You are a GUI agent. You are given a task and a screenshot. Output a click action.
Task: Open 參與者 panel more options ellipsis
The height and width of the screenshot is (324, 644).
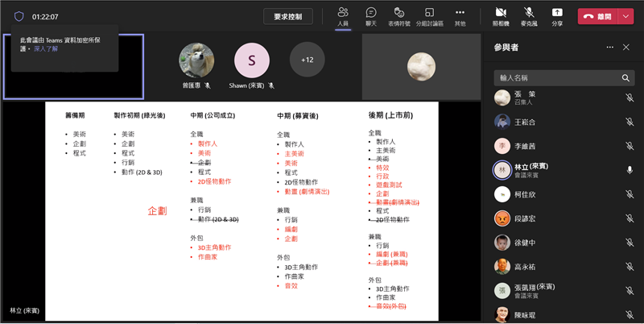[x=609, y=48]
